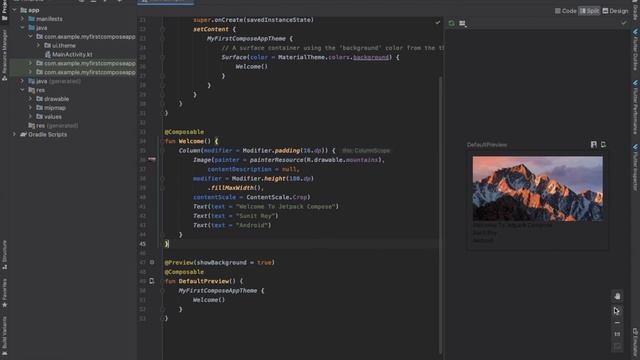Click the green build refresh icon in preview toolbar
This screenshot has width=640, height=360.
click(x=451, y=23)
